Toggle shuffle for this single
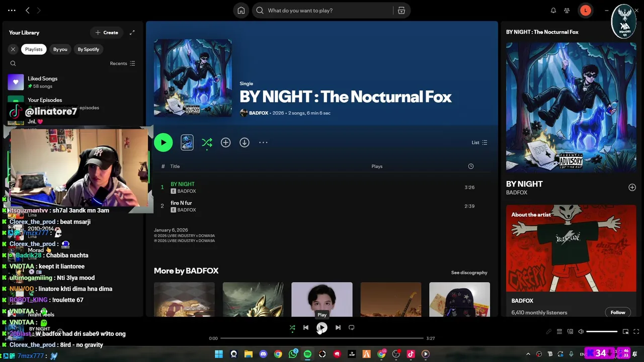Viewport: 644px width, 362px height. (x=207, y=143)
